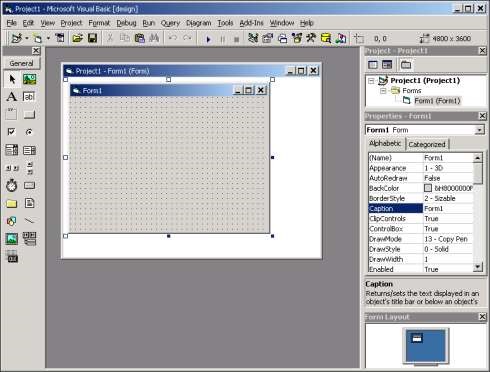Select the OptionButton control in the toolbox
Viewport: 490px width, 372px height.
coord(29,132)
